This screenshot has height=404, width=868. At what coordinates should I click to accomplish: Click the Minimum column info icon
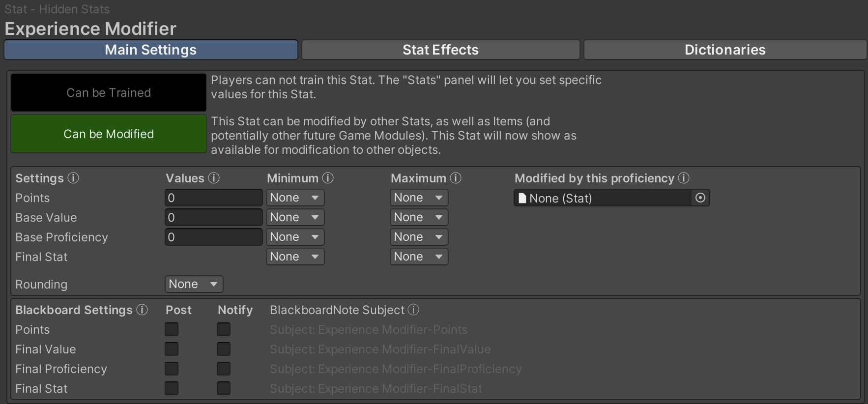pyautogui.click(x=328, y=178)
